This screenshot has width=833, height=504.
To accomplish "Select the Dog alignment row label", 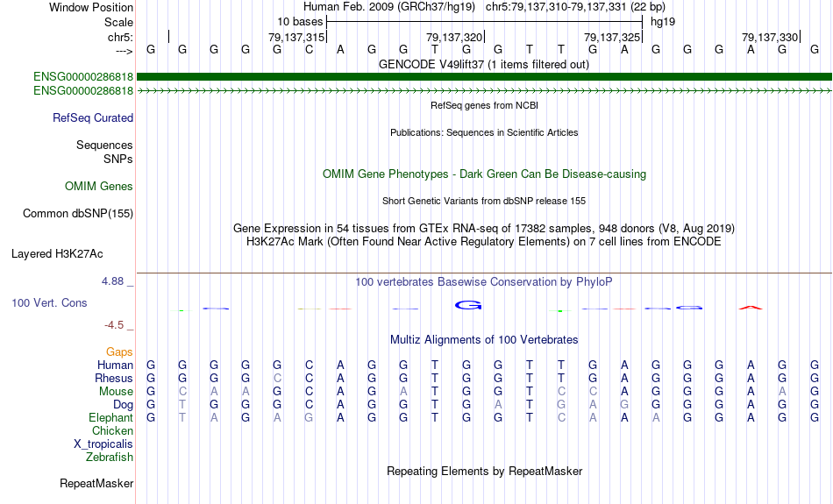I will click(124, 405).
